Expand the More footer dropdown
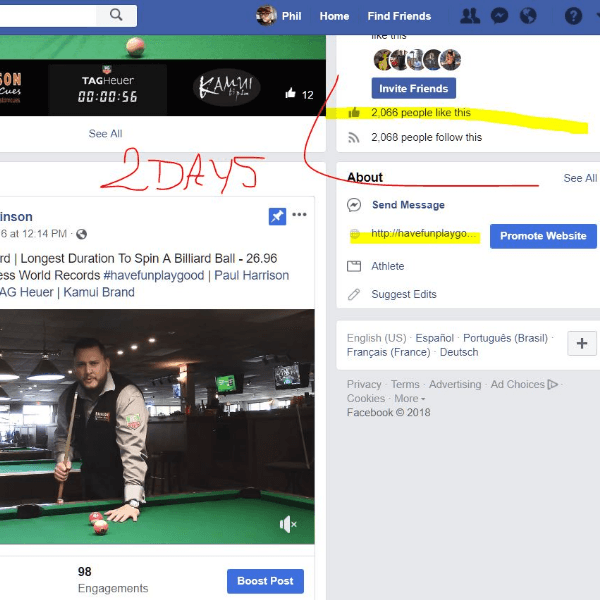This screenshot has width=600, height=600. (x=408, y=398)
